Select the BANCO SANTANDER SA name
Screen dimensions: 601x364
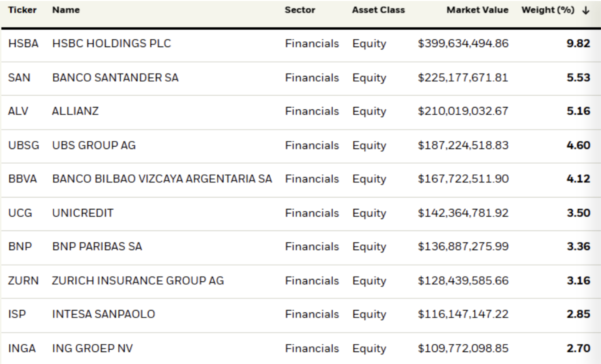(x=115, y=78)
